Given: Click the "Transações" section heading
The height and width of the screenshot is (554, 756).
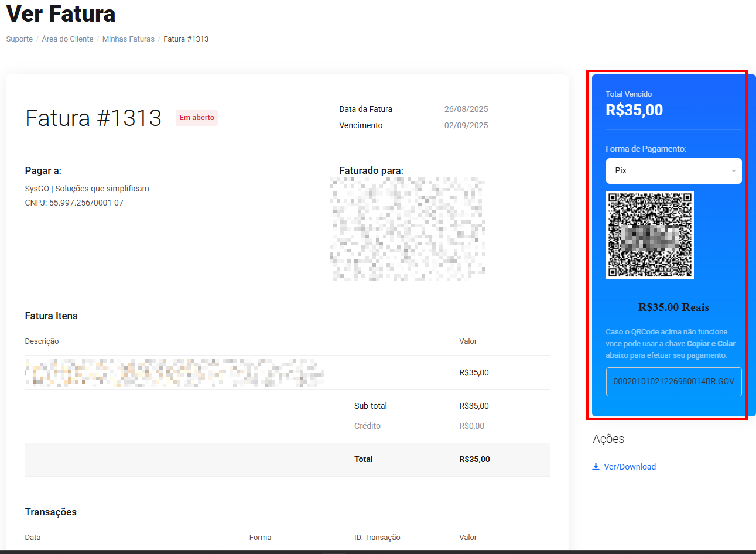Looking at the screenshot, I should coord(51,512).
